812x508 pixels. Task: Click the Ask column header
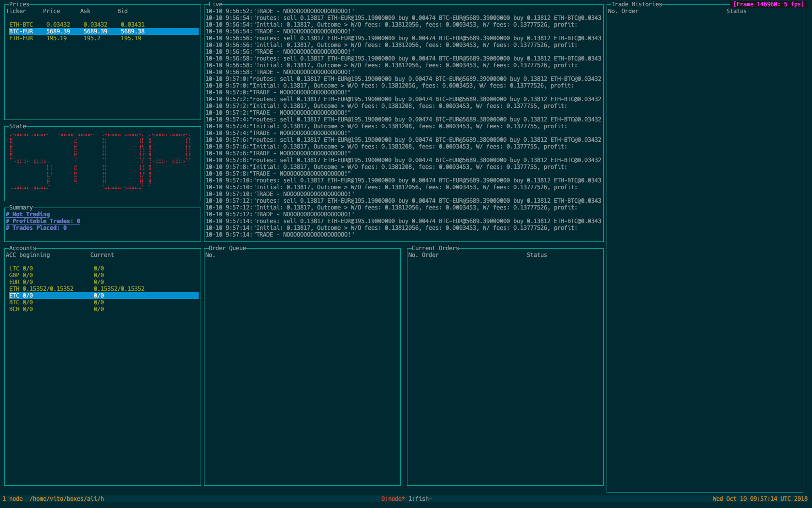point(86,11)
